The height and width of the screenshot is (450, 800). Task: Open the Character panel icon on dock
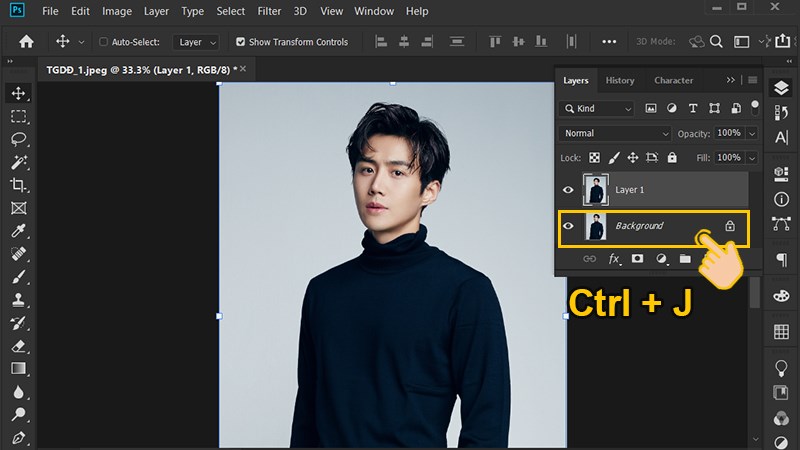click(x=781, y=137)
